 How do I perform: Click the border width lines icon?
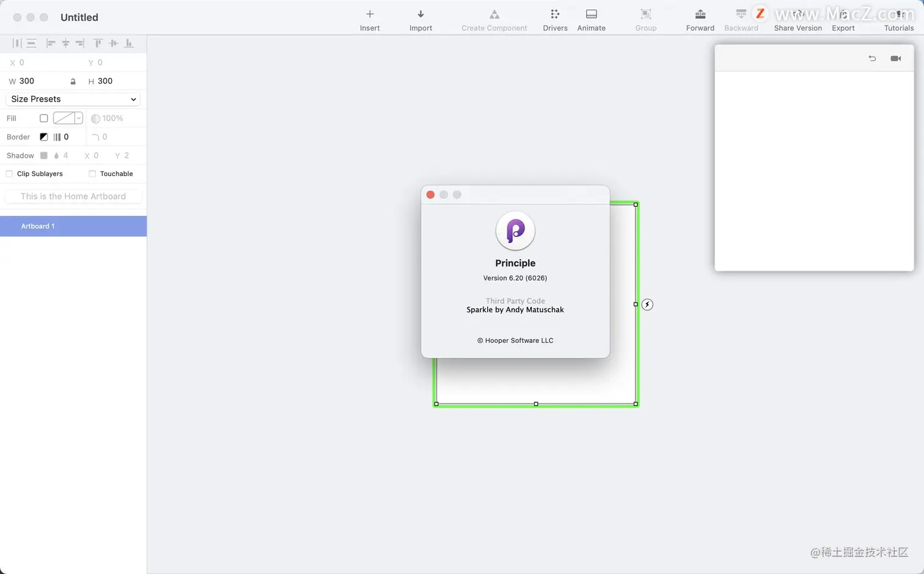57,137
